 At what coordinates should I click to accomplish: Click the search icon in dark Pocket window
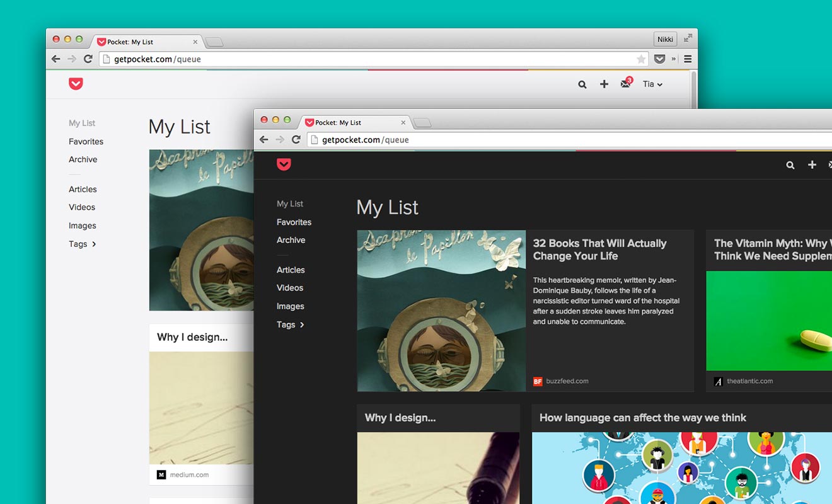[790, 165]
